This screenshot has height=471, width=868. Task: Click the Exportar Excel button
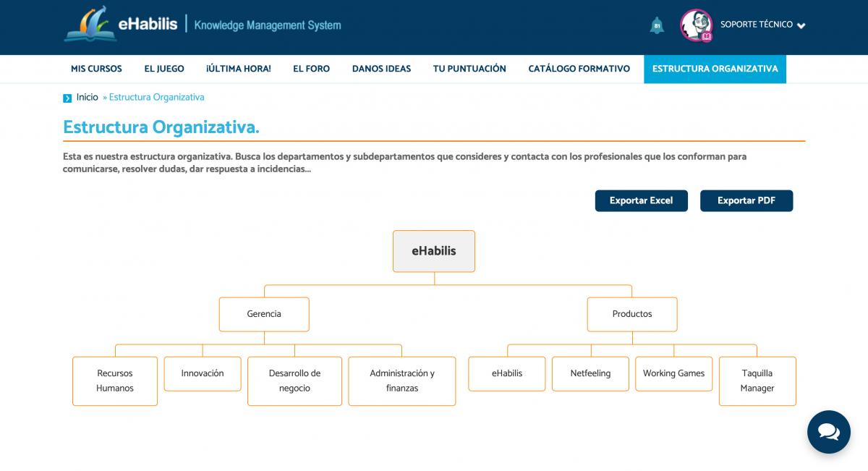click(641, 200)
